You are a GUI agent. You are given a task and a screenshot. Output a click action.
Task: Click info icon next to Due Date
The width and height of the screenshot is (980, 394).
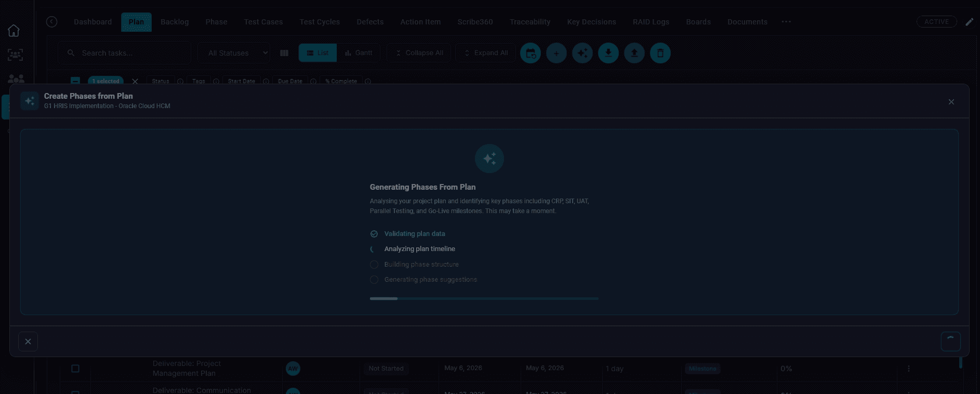click(x=313, y=82)
